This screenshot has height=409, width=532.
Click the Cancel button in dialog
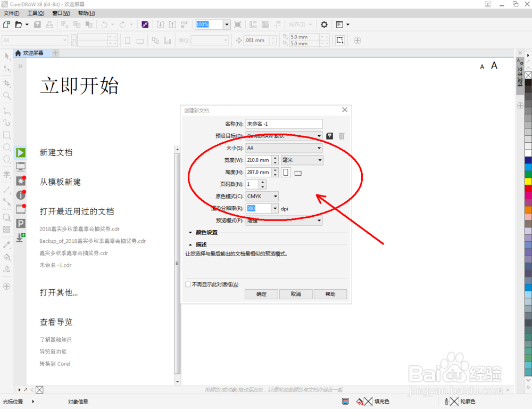click(x=296, y=294)
